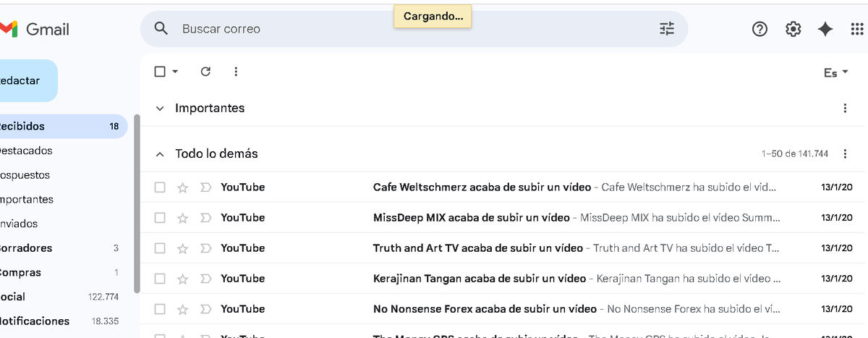Select the No Nonsense Forex checkbox

pos(160,309)
